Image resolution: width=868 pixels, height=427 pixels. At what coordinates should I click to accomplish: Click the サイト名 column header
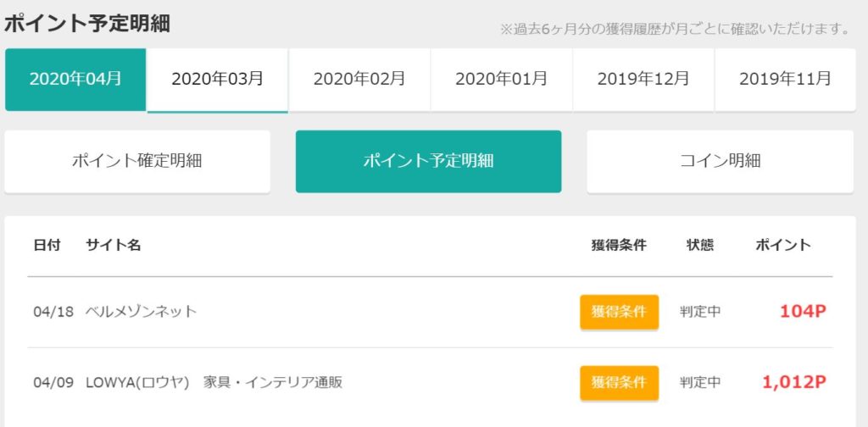[x=113, y=245]
